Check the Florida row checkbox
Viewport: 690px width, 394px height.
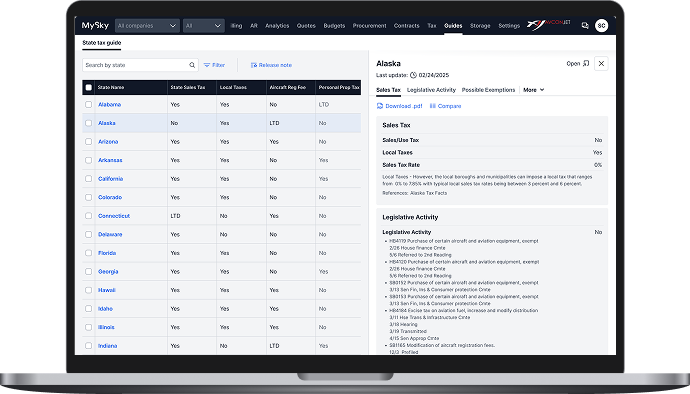[x=88, y=253]
